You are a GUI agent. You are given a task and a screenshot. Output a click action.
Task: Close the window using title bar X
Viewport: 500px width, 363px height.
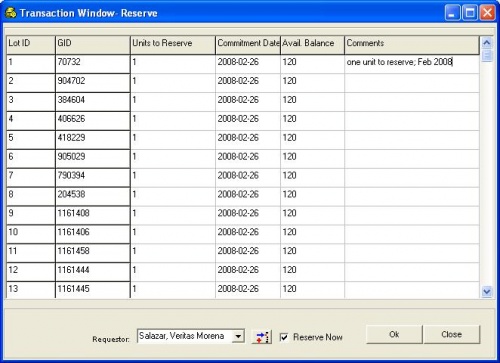[x=487, y=13]
